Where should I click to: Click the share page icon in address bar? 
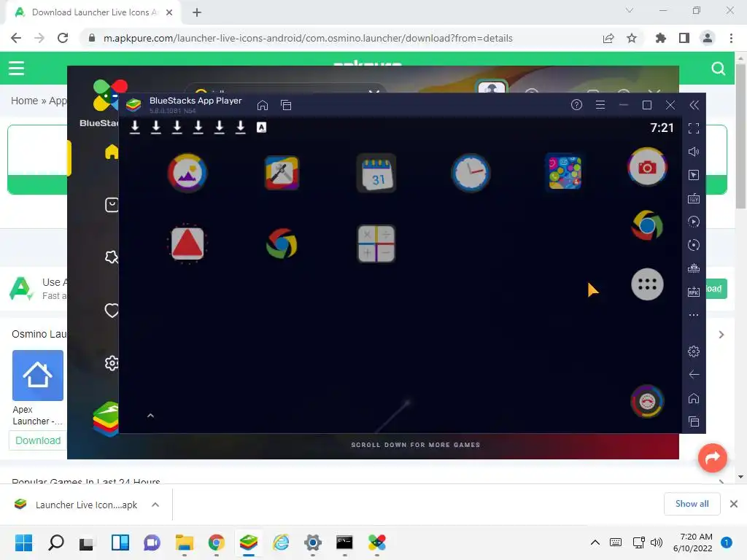[608, 38]
